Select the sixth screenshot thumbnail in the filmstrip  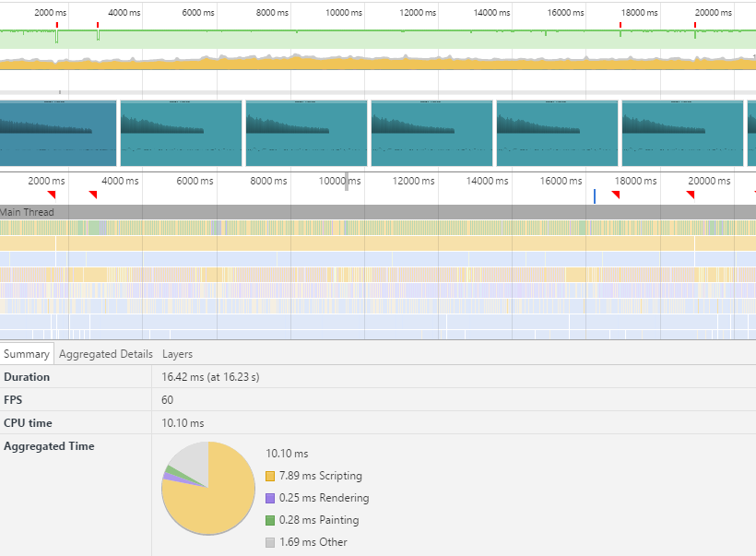682,133
